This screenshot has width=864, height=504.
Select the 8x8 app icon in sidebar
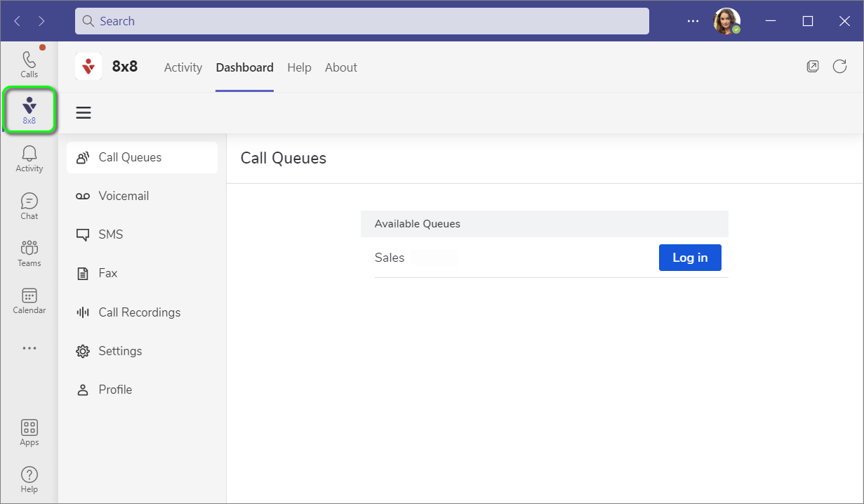pyautogui.click(x=29, y=110)
